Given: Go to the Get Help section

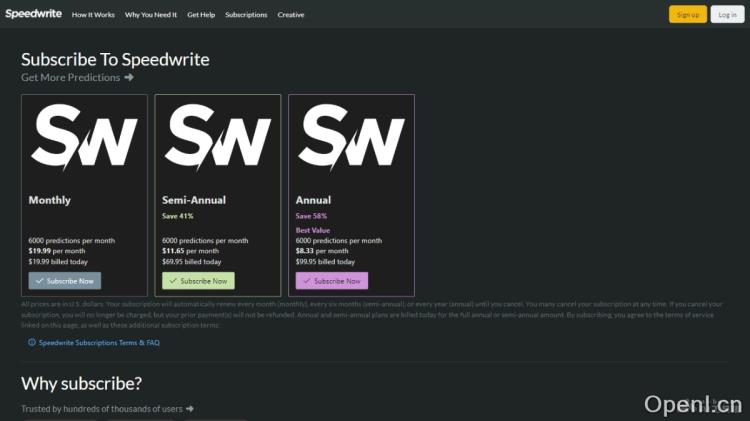Looking at the screenshot, I should pyautogui.click(x=201, y=15).
